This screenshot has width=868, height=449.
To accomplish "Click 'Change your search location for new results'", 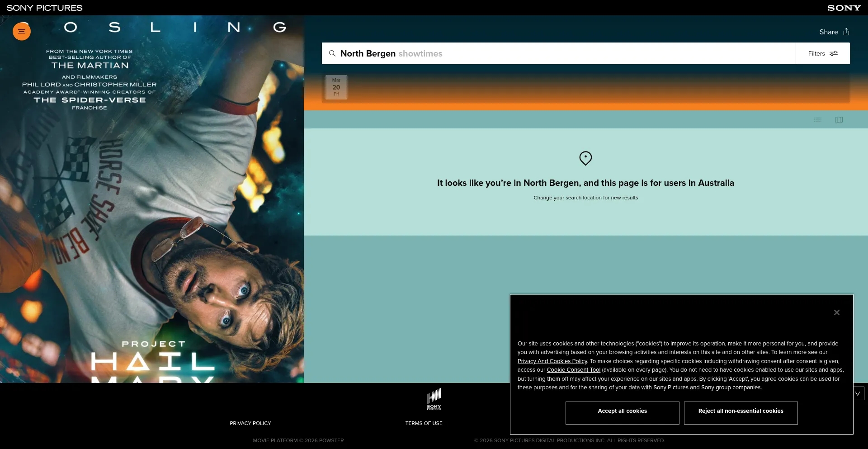I will 586,198.
